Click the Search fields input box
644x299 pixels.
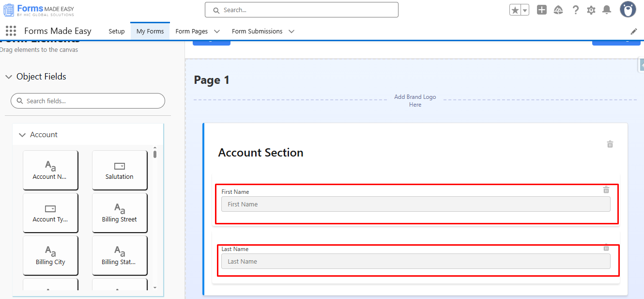[88, 101]
